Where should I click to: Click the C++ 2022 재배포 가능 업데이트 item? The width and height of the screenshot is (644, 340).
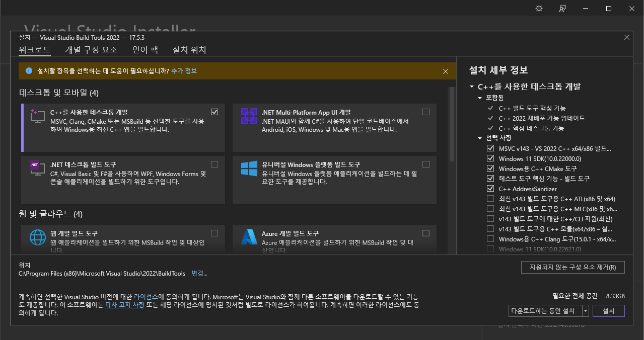(542, 118)
